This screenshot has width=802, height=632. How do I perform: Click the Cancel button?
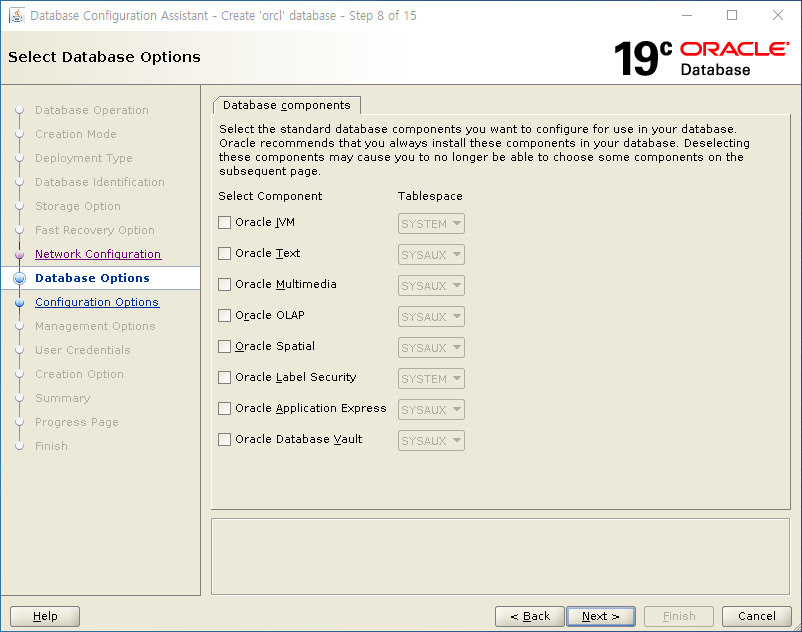click(757, 616)
